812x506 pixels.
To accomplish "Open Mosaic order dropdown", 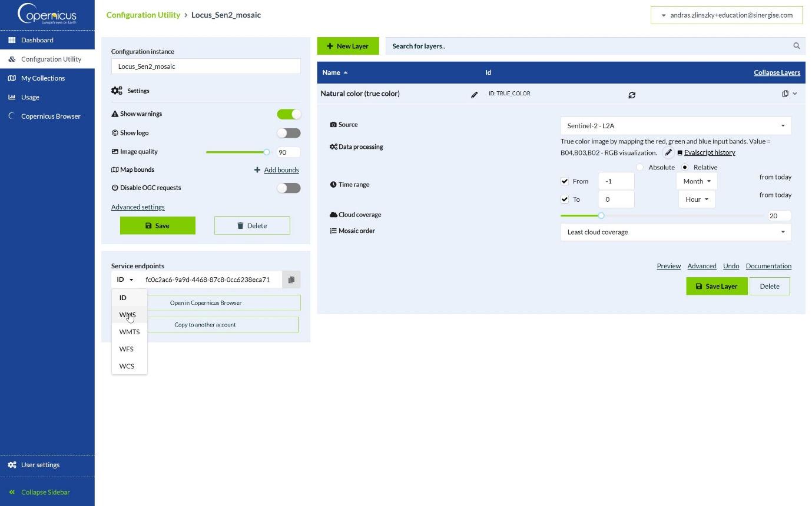I will pos(676,232).
